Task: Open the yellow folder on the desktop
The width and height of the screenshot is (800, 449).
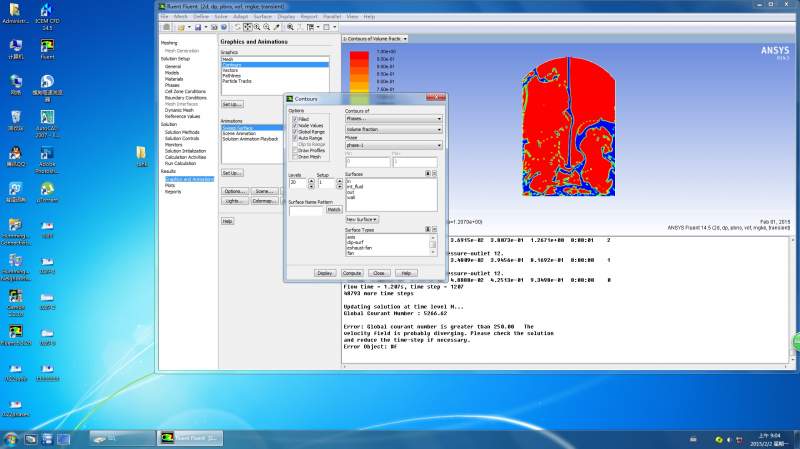Action: [x=141, y=157]
